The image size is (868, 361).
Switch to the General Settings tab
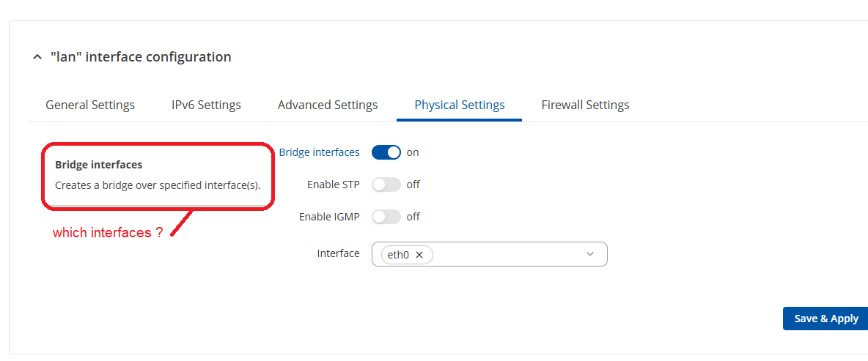point(90,105)
